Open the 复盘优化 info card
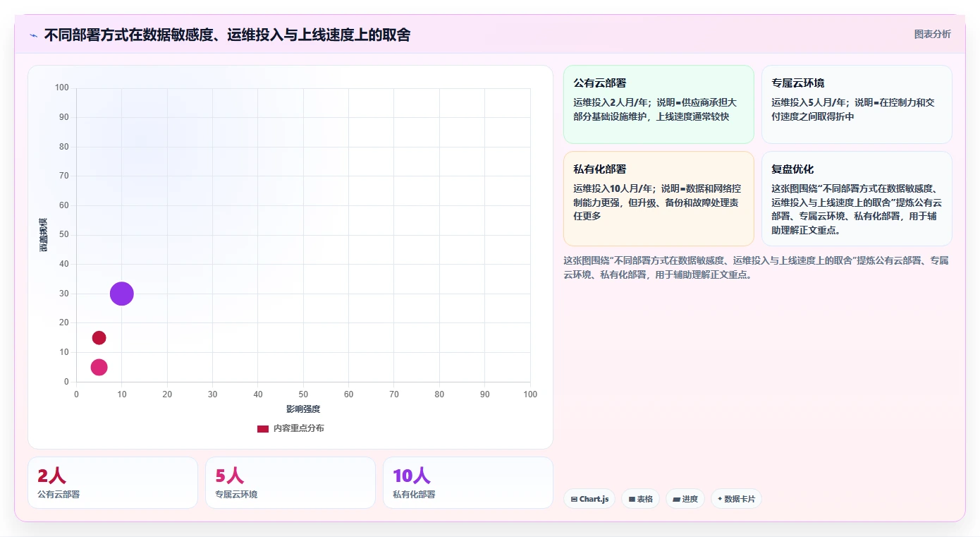Viewport: 980px width, 537px height. [857, 198]
